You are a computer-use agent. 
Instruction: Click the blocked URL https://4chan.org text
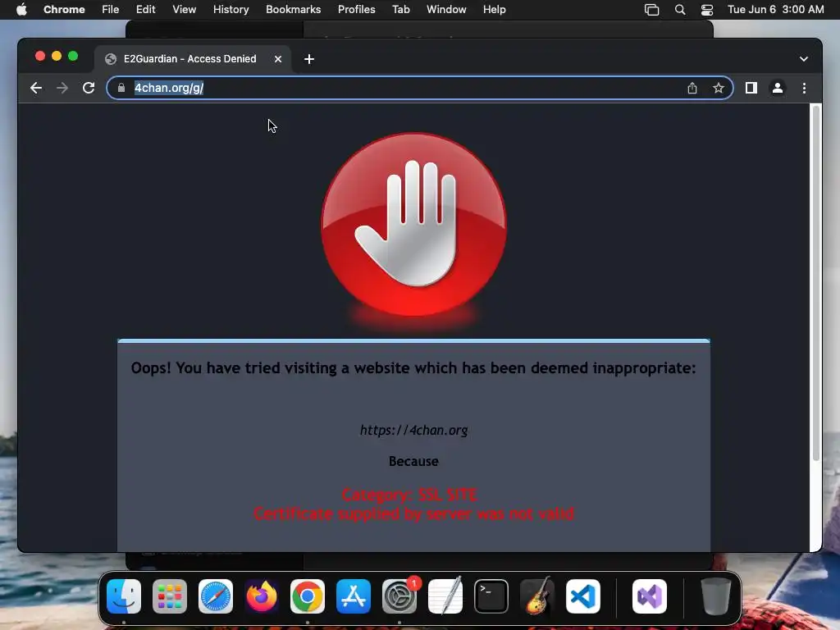point(413,430)
